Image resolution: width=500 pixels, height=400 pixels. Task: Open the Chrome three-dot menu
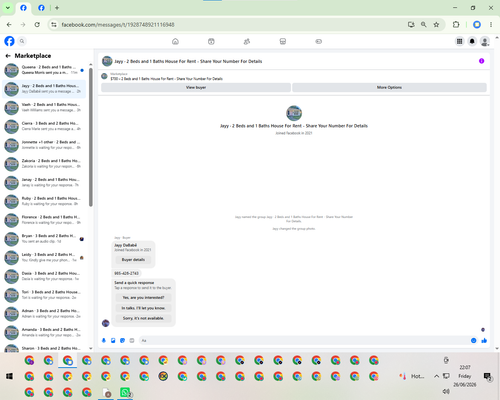click(491, 24)
